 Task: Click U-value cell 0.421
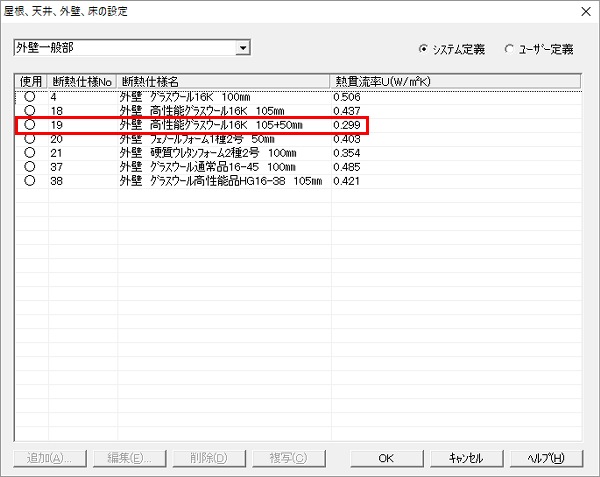[x=347, y=181]
